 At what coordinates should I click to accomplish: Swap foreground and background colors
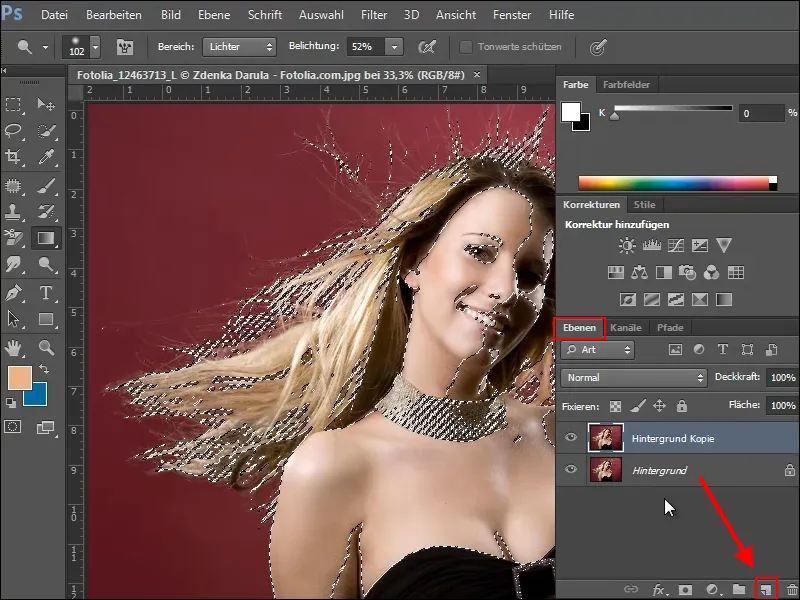tap(44, 369)
